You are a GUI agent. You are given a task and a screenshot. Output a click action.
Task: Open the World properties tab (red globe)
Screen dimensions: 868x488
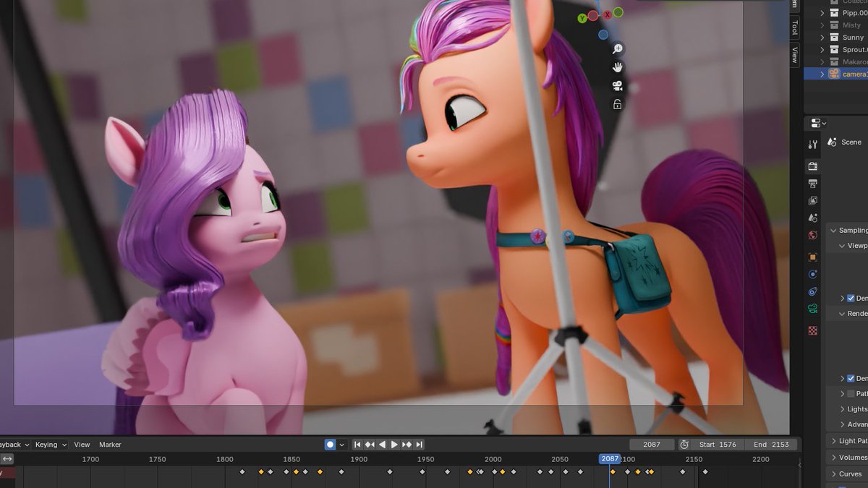[812, 235]
